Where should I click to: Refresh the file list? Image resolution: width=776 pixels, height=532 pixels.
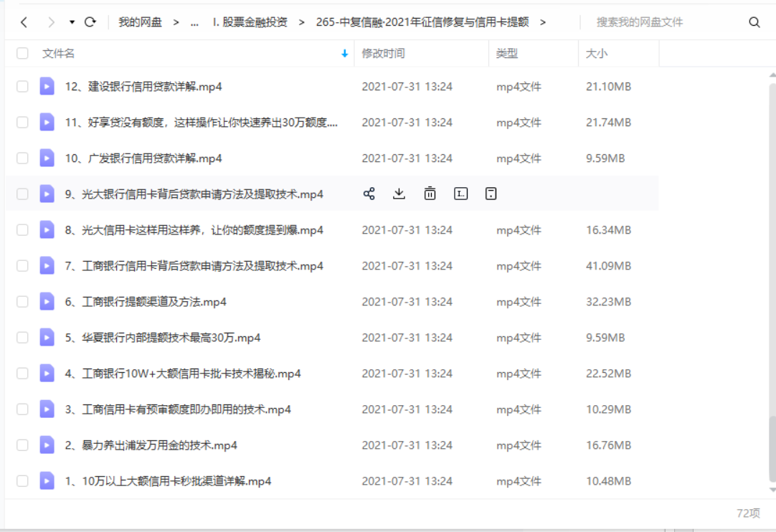click(x=90, y=22)
